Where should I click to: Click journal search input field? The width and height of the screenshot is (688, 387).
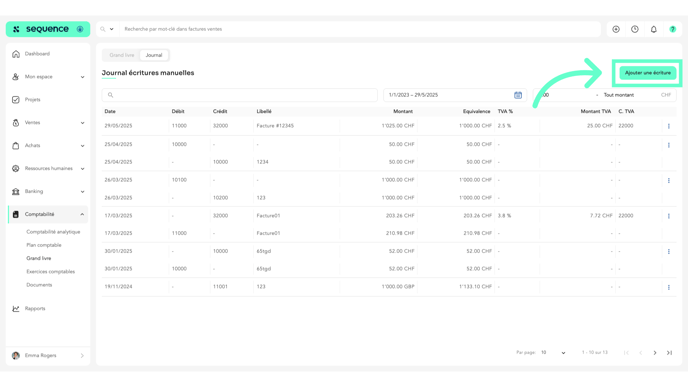(240, 95)
